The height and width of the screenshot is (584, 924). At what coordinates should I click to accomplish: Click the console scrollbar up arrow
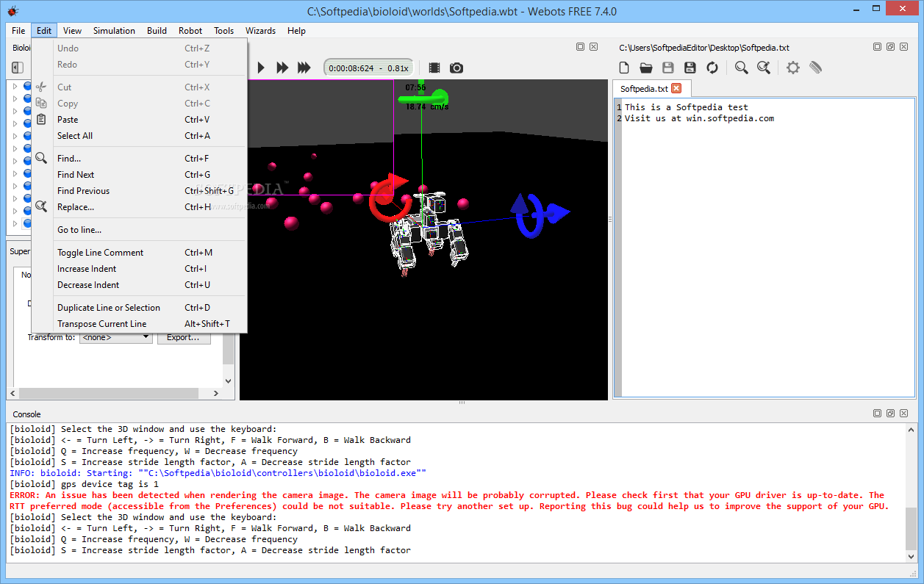click(x=912, y=429)
